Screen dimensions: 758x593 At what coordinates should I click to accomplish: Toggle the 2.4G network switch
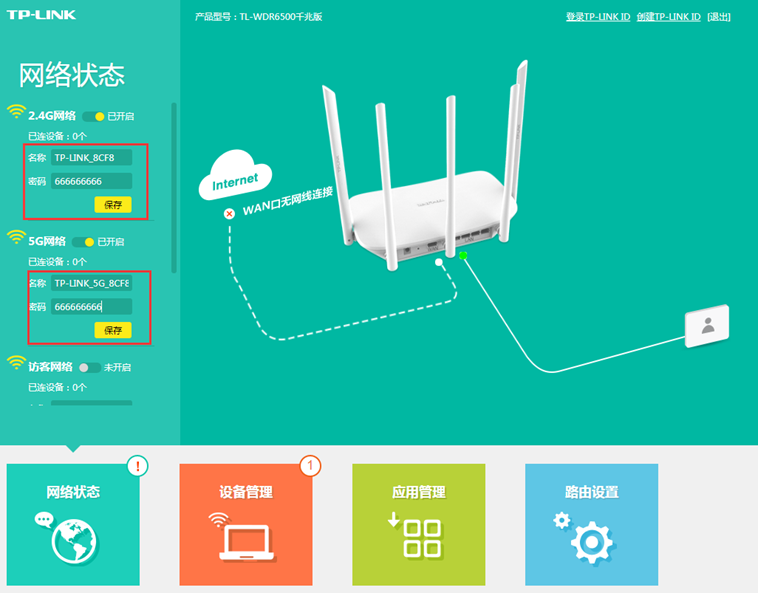coord(93,116)
